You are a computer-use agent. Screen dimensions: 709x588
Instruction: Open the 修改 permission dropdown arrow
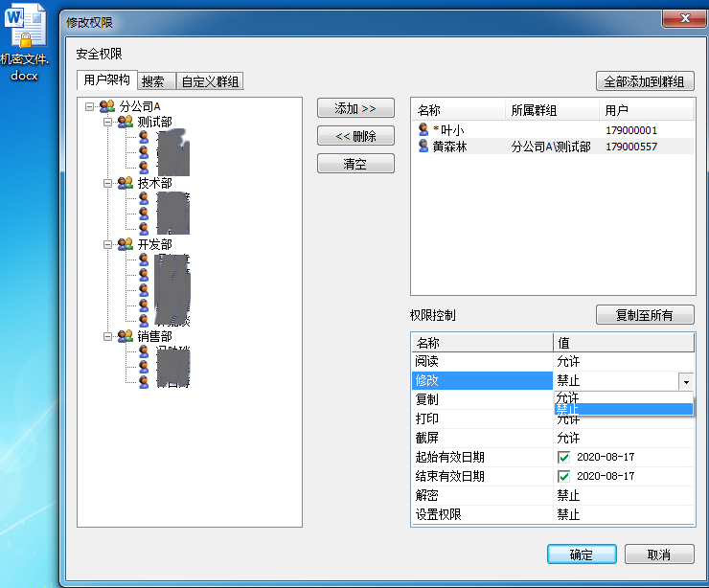686,381
